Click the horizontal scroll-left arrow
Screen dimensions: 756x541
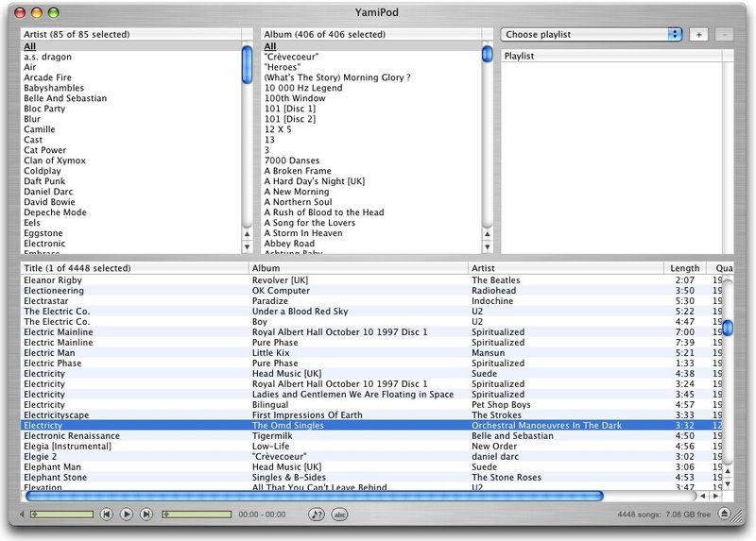tap(703, 496)
